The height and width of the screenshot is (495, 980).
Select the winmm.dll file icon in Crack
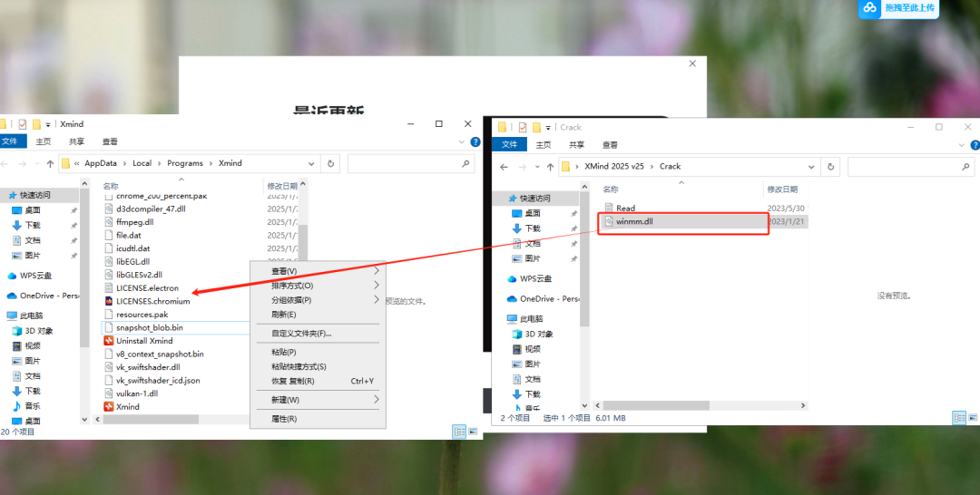pos(609,221)
